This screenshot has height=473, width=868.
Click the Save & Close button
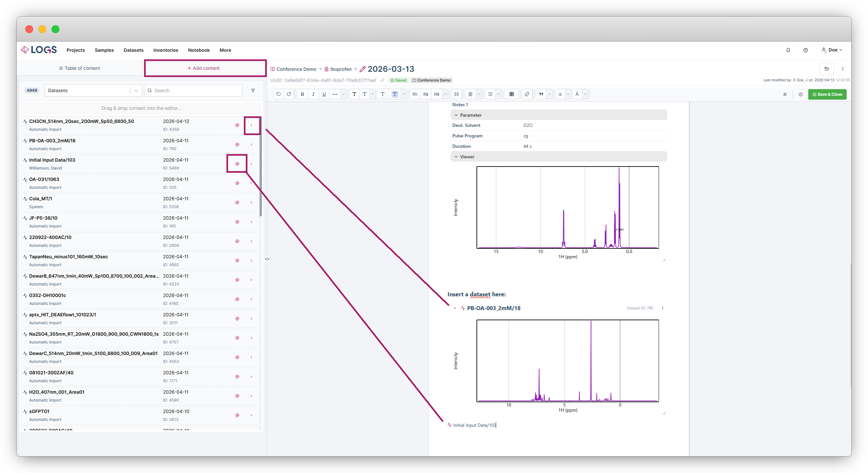[827, 94]
